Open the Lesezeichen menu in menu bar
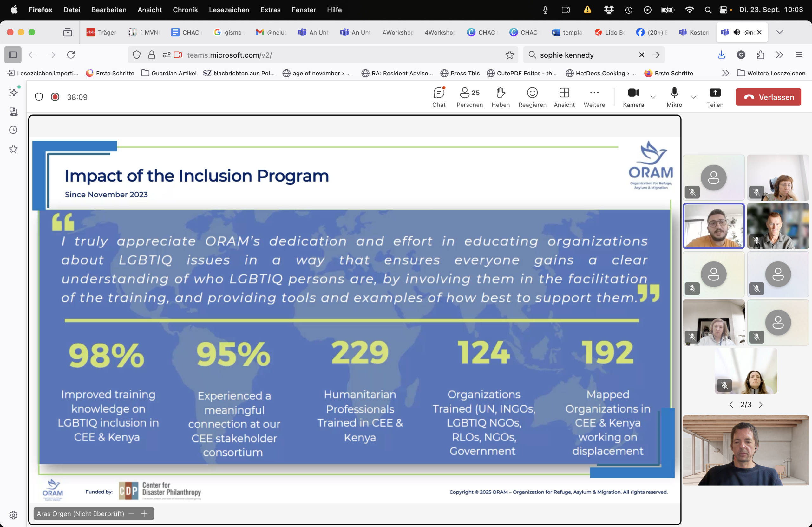812x527 pixels. (229, 10)
